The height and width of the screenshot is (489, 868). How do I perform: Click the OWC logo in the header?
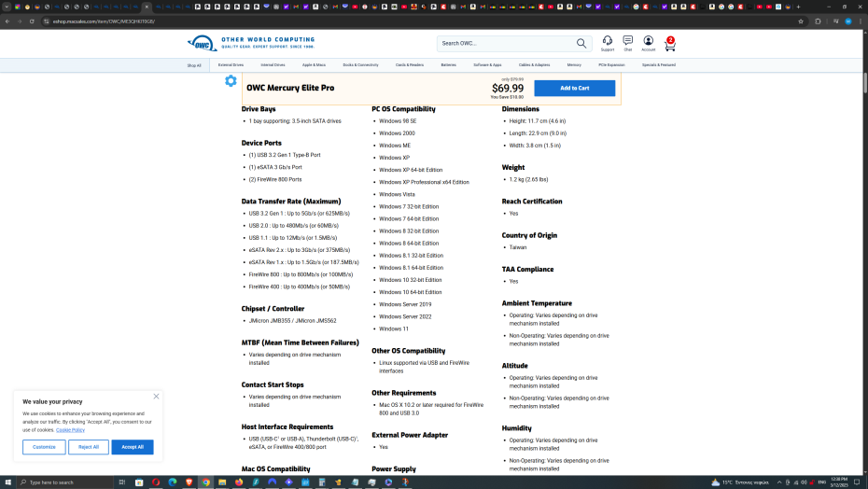coord(251,43)
